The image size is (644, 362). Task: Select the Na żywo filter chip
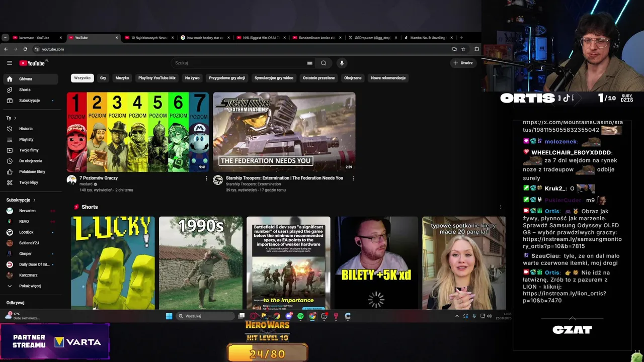[192, 78]
